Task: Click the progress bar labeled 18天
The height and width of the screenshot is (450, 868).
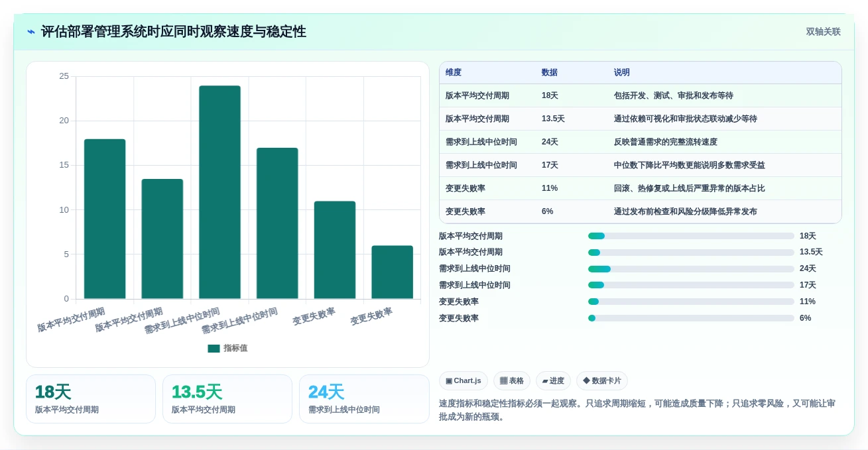Action: (x=691, y=236)
